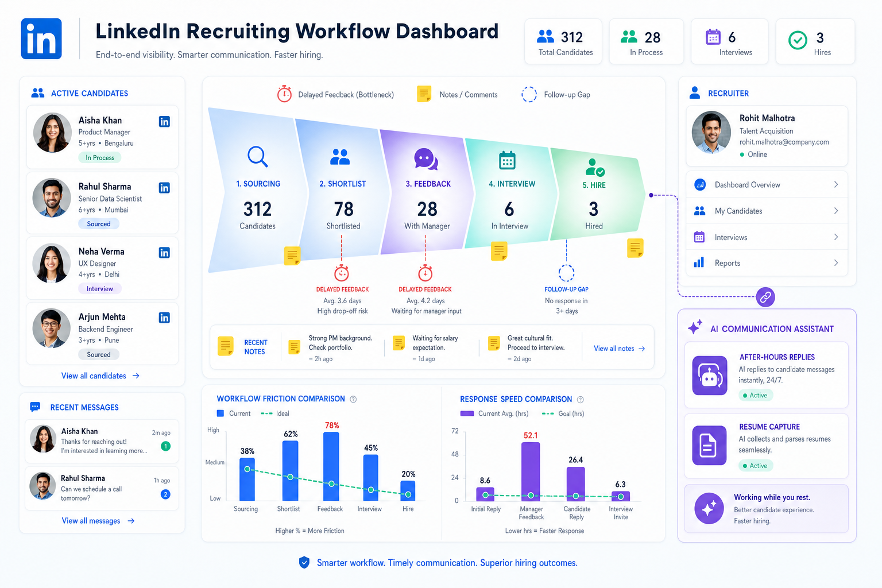Click the 312 Total Candidates stat card

[x=563, y=41]
